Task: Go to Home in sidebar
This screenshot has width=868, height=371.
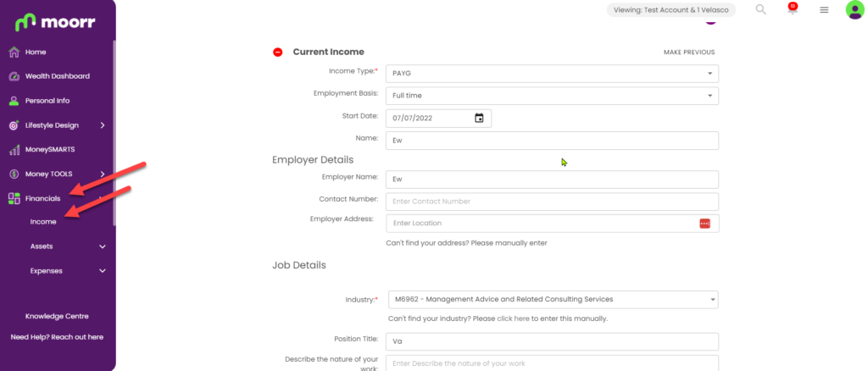Action: coord(36,52)
